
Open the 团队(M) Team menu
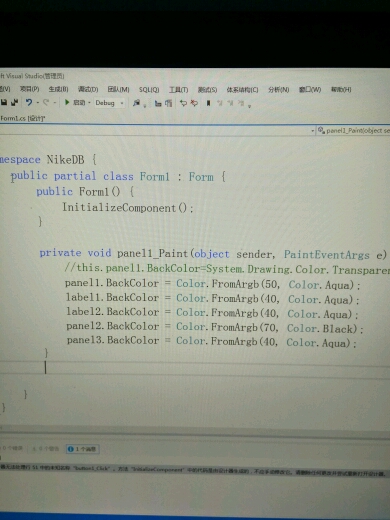tap(118, 89)
